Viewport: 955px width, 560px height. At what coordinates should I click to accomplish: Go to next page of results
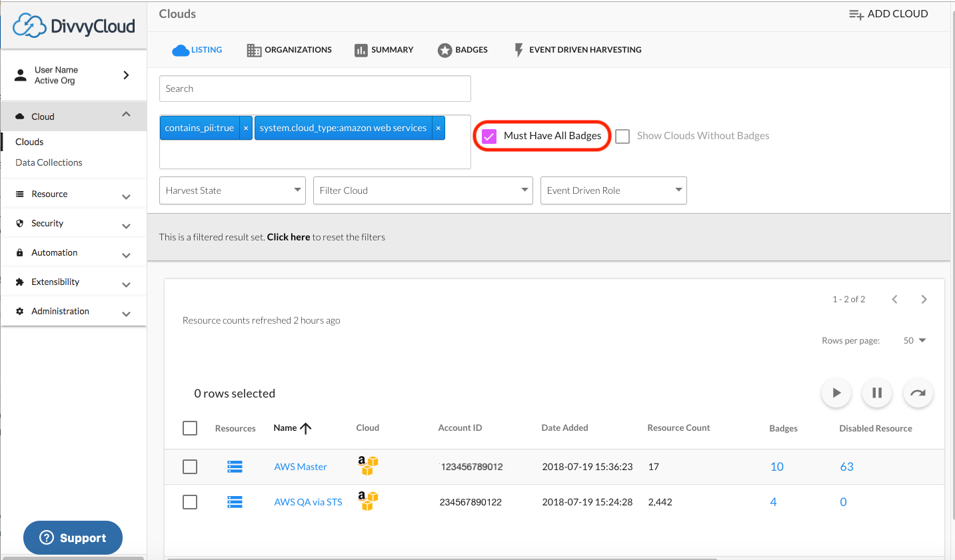[x=924, y=300]
